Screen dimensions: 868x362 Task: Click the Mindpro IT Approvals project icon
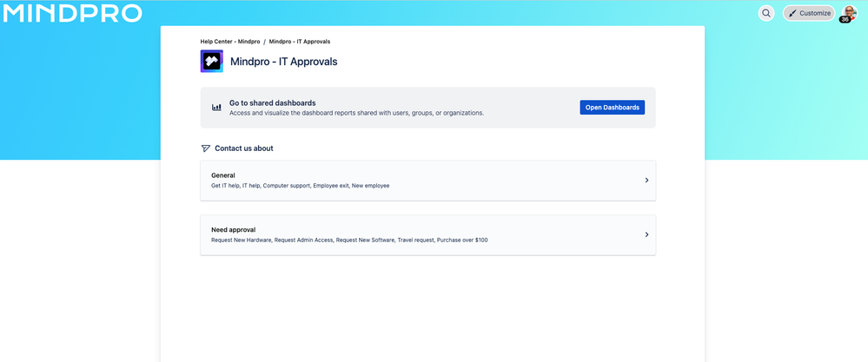click(x=211, y=62)
